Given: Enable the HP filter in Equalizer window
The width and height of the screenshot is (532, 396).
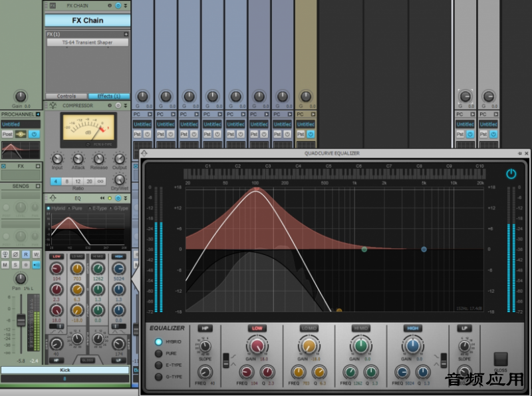Looking at the screenshot, I should [205, 328].
